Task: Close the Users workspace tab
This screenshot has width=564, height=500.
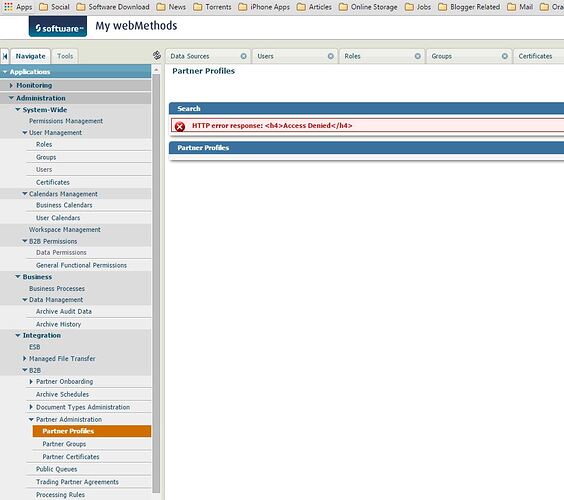Action: (x=331, y=56)
